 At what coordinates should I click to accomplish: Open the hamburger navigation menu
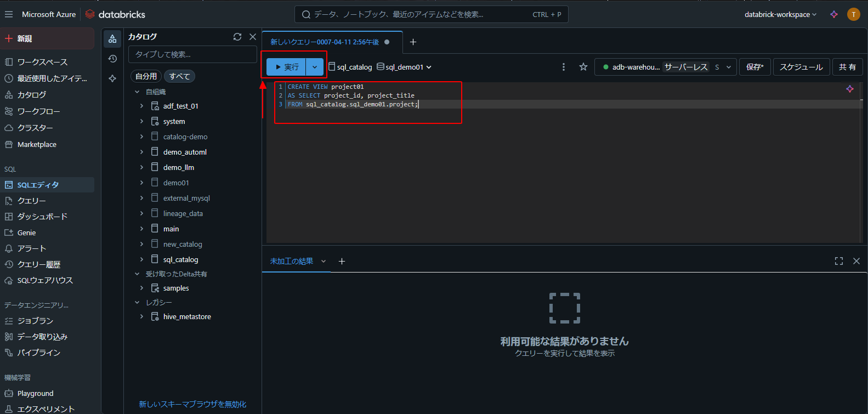tap(9, 14)
